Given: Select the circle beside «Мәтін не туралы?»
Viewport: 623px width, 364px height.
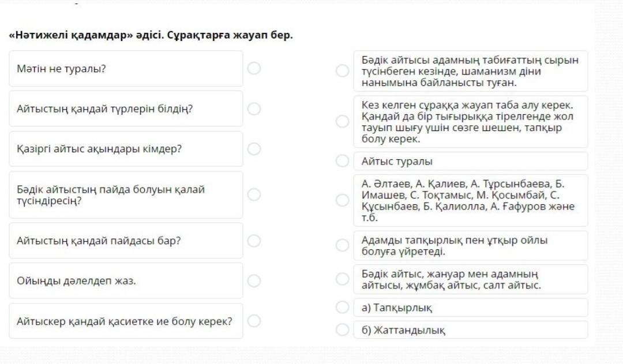Looking at the screenshot, I should pos(254,69).
